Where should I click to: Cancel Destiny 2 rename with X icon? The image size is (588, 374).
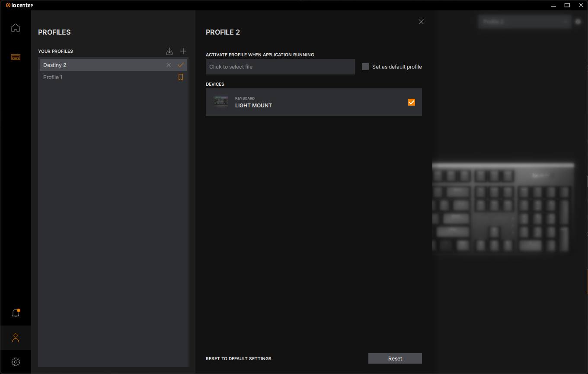point(169,65)
